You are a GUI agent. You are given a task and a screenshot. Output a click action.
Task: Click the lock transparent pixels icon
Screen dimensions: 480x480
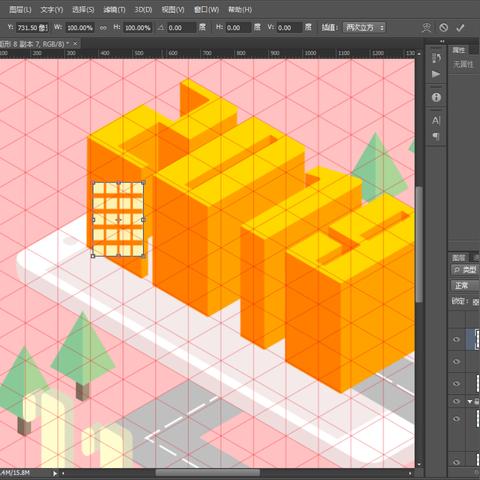476,302
